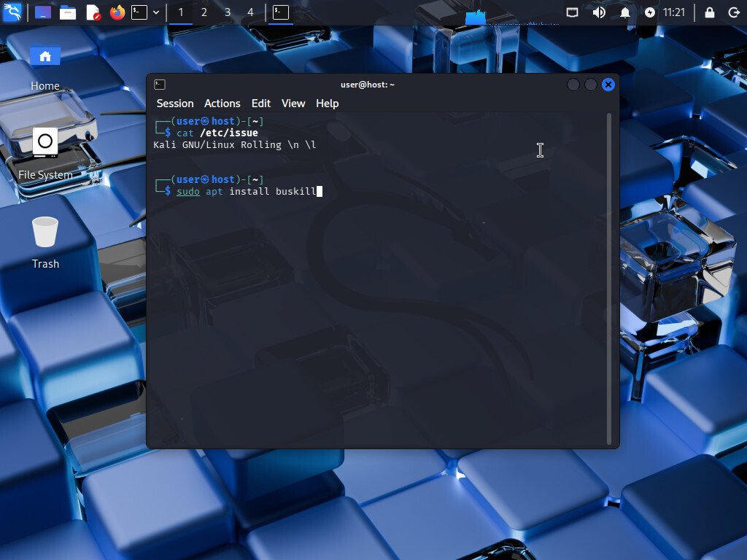This screenshot has width=747, height=560.
Task: Open the calendar by clicking the clock
Action: click(x=673, y=12)
